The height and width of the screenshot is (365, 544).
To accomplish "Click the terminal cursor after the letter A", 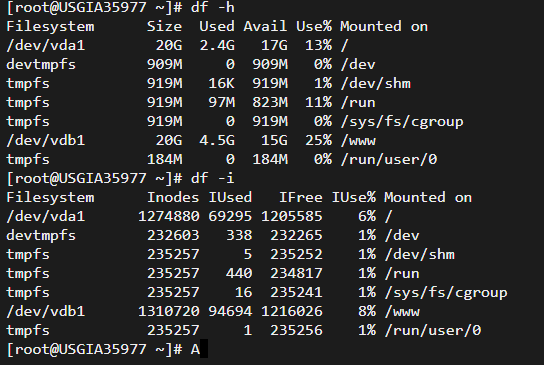I will pos(204,349).
